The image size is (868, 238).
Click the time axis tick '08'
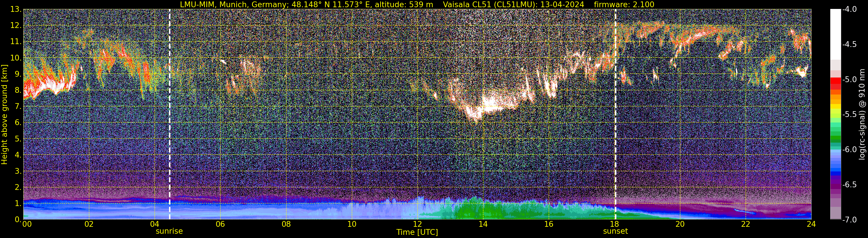point(286,224)
